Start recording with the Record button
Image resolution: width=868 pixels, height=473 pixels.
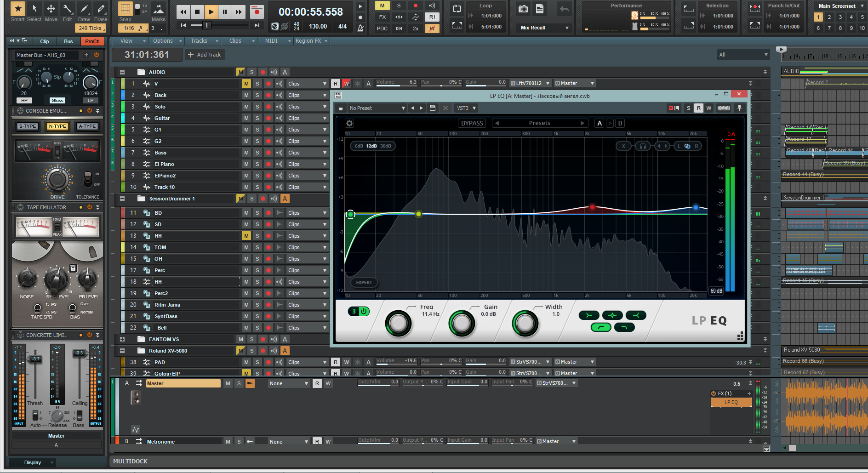pyautogui.click(x=257, y=12)
